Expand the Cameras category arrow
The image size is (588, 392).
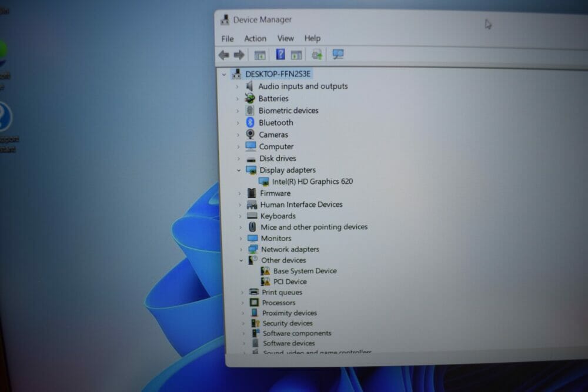[238, 135]
